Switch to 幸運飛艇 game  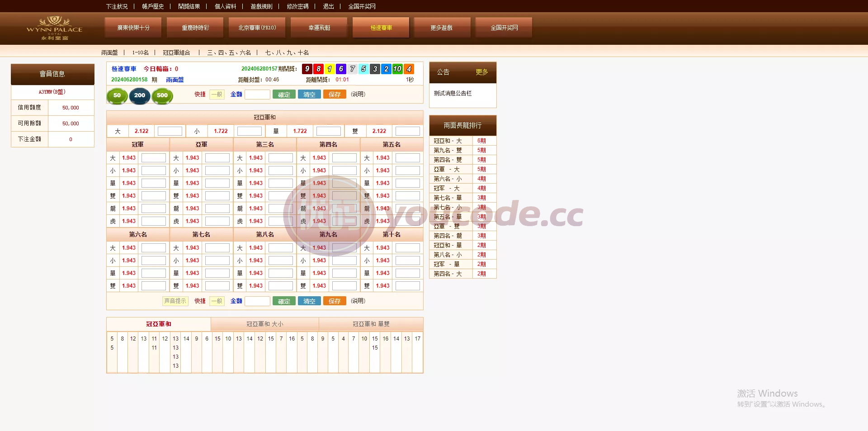pos(319,28)
